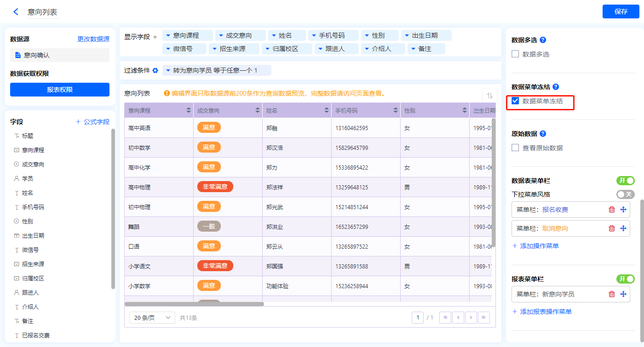Uncheck the 数据菜单冻结 checkbox
The width and height of the screenshot is (644, 347).
516,101
